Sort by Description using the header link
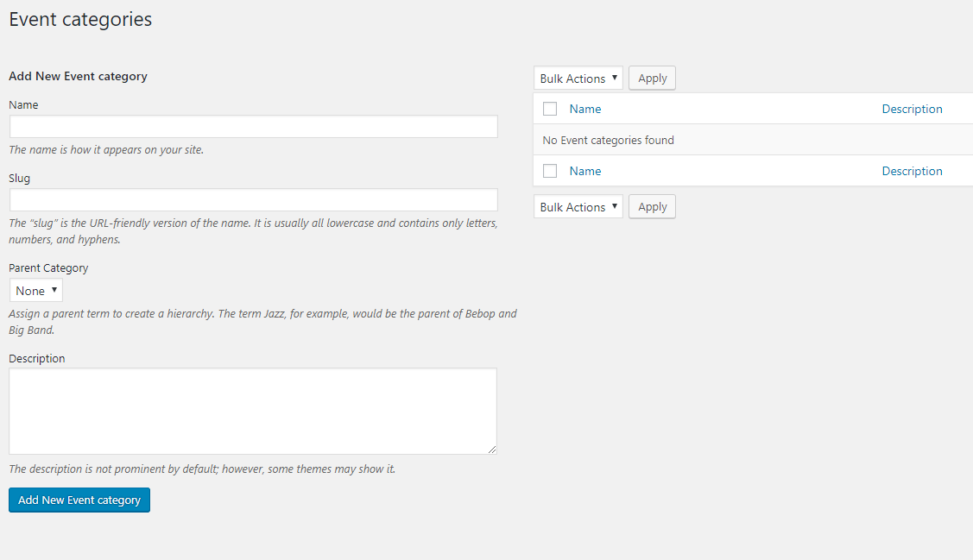 912,109
